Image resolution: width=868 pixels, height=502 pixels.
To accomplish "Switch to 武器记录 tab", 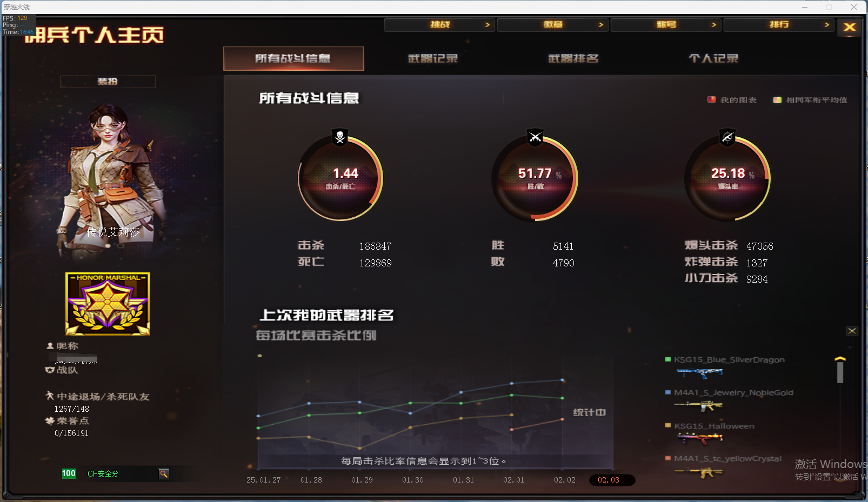I will (x=433, y=58).
